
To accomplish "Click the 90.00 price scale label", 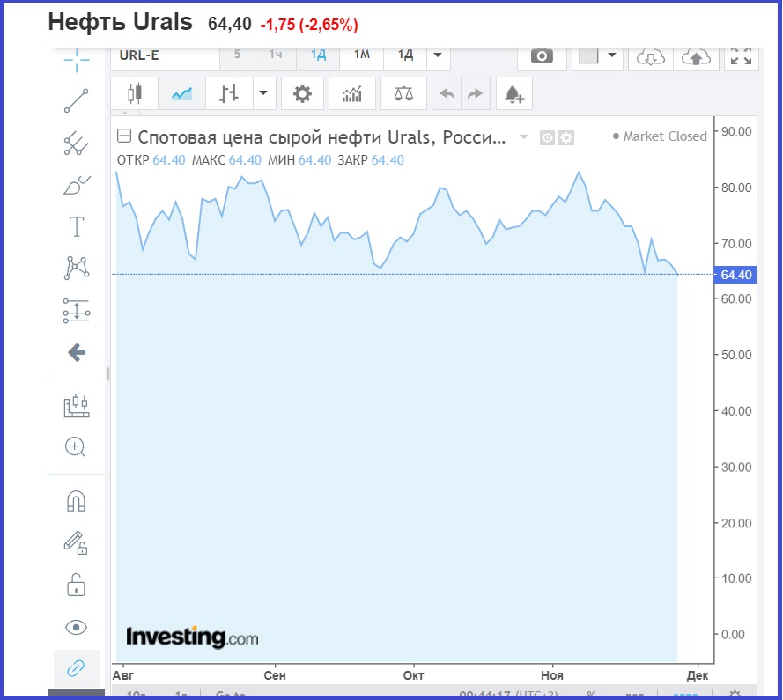I will (736, 132).
